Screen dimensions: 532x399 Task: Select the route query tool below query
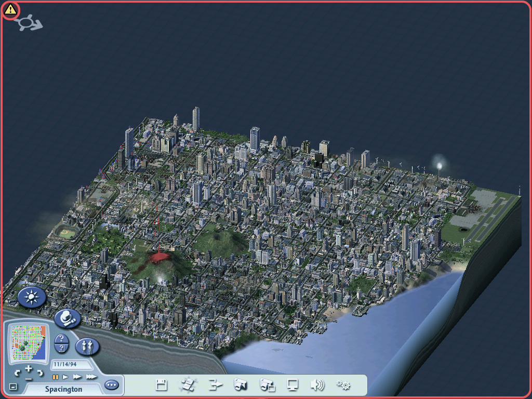[61, 349]
